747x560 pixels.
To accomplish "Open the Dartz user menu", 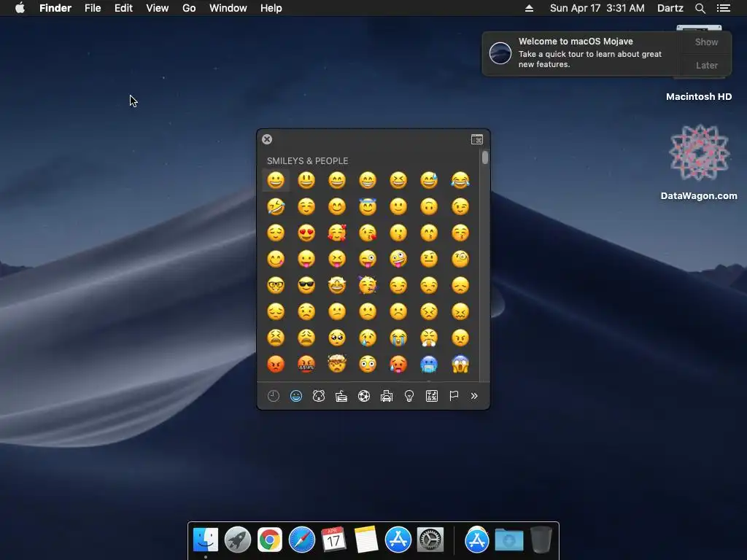I will tap(670, 8).
